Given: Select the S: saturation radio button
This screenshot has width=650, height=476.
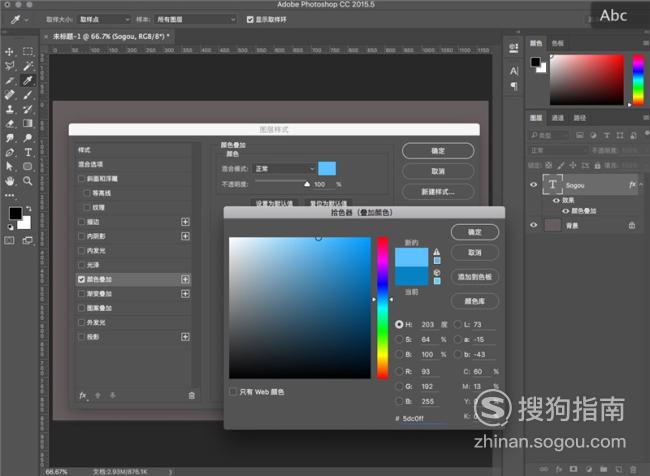Looking at the screenshot, I should [x=399, y=340].
